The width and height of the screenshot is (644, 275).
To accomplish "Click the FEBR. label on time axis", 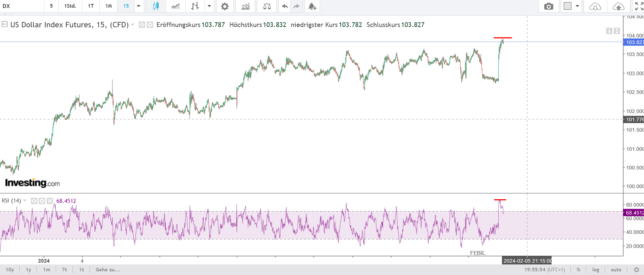I will tap(478, 253).
